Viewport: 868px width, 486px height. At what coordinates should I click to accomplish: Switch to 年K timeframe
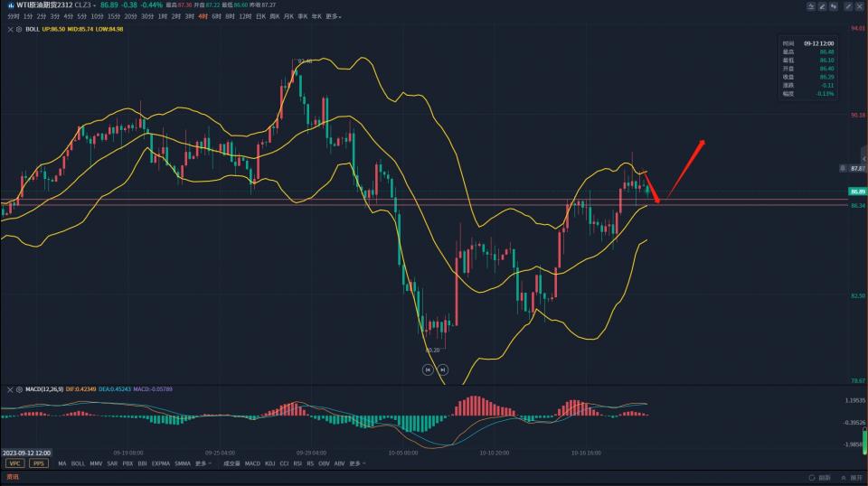[x=316, y=16]
